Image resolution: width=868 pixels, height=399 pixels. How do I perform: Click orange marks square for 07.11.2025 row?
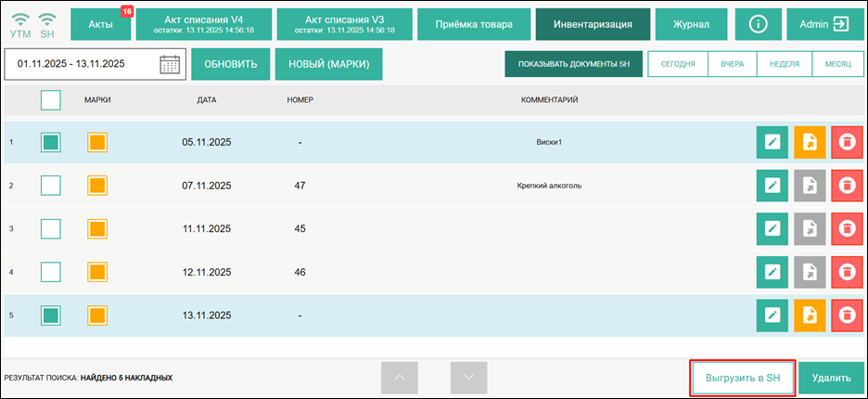click(97, 186)
